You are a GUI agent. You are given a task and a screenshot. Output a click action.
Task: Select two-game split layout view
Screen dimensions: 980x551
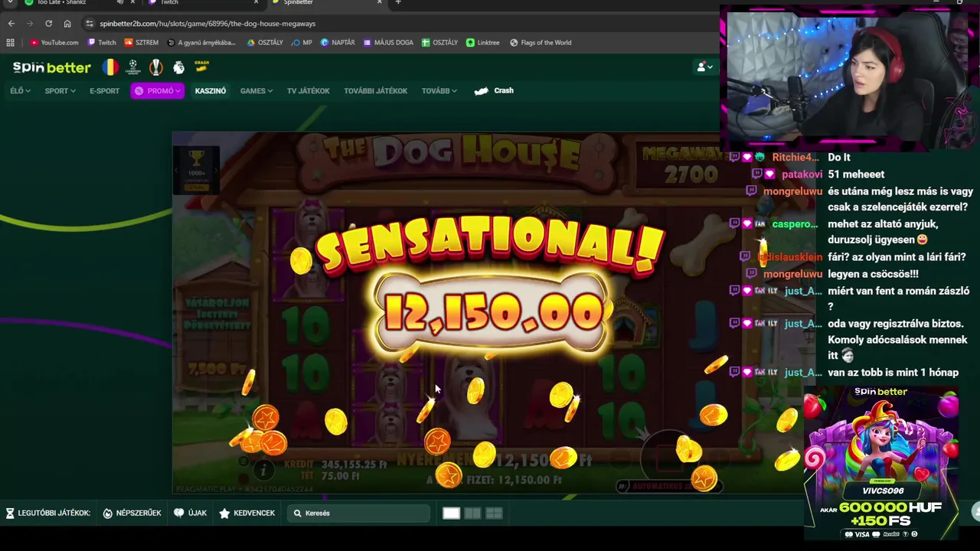coord(472,514)
